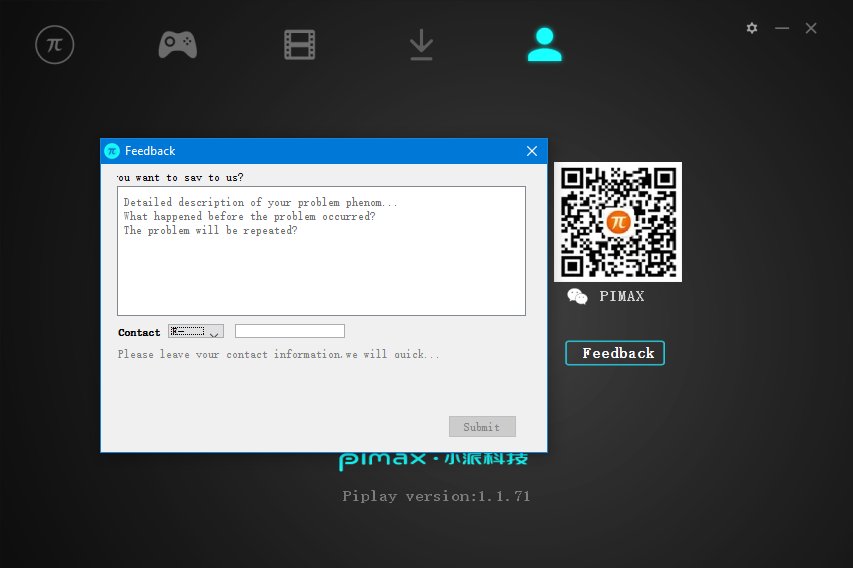The image size is (853, 568).
Task: Close the Piplay application window
Action: [811, 28]
